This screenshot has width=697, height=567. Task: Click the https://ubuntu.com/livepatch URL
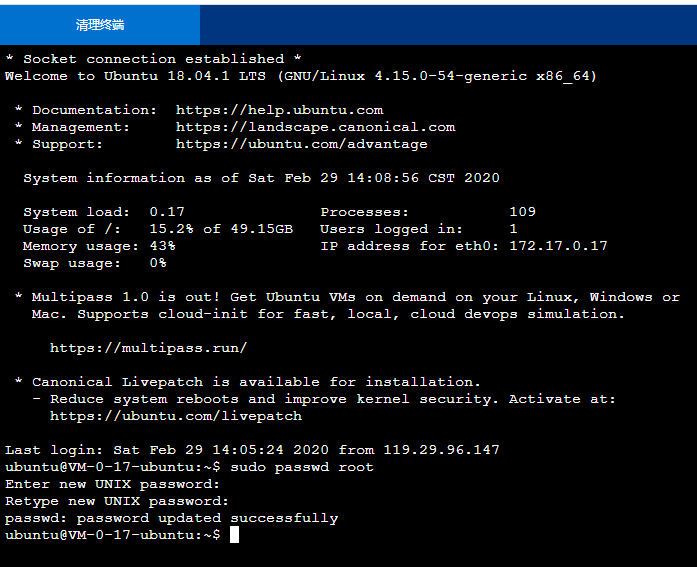coord(176,416)
